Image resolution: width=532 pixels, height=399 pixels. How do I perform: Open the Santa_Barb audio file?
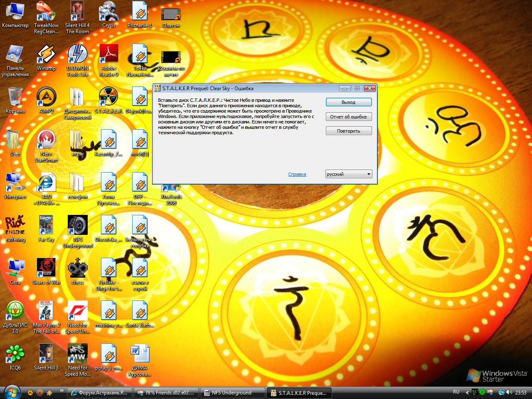point(140,315)
